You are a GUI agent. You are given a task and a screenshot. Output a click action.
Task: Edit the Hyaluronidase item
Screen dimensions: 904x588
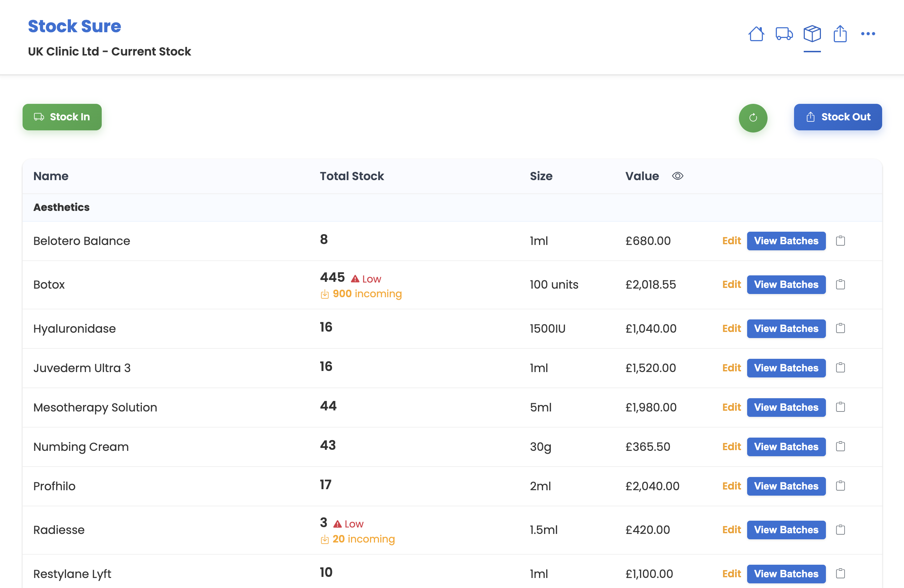pyautogui.click(x=731, y=329)
